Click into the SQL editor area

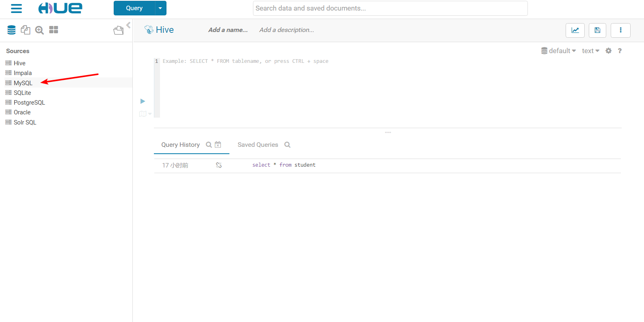390,88
